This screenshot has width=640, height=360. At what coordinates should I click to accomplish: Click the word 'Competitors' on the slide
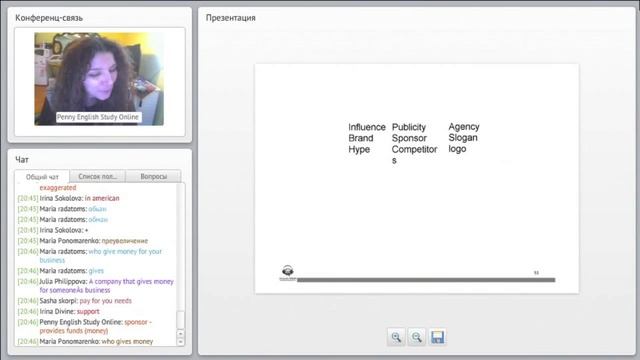(414, 155)
